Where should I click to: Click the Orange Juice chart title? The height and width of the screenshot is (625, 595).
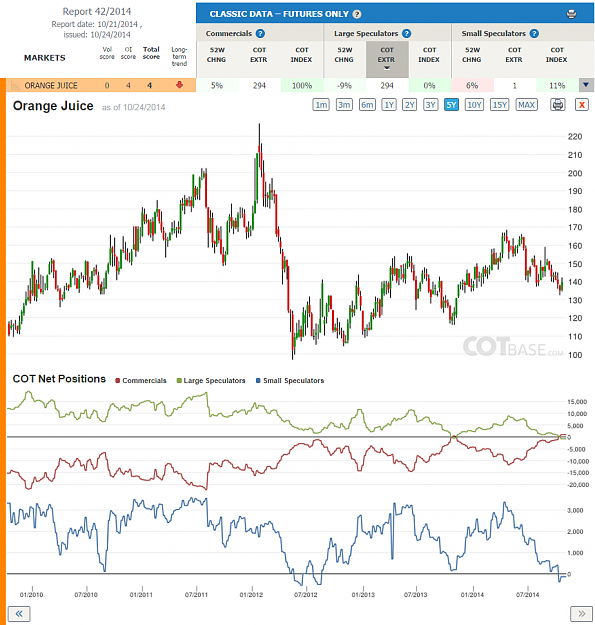tap(53, 106)
